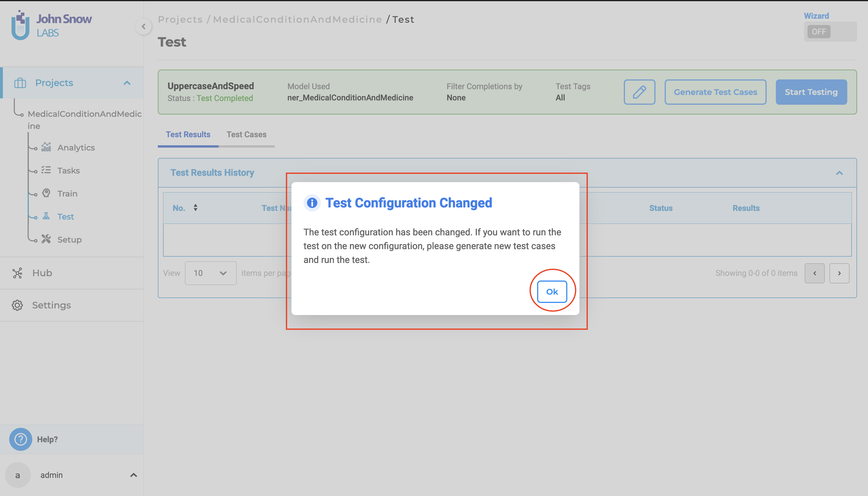Select the Test Results tab
Screen dimensions: 868x496
coord(188,134)
